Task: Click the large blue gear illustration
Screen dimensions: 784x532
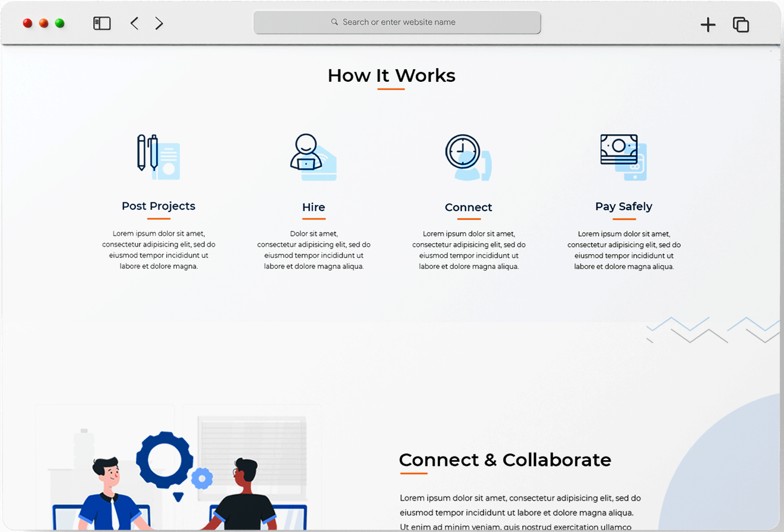Action: (x=165, y=460)
